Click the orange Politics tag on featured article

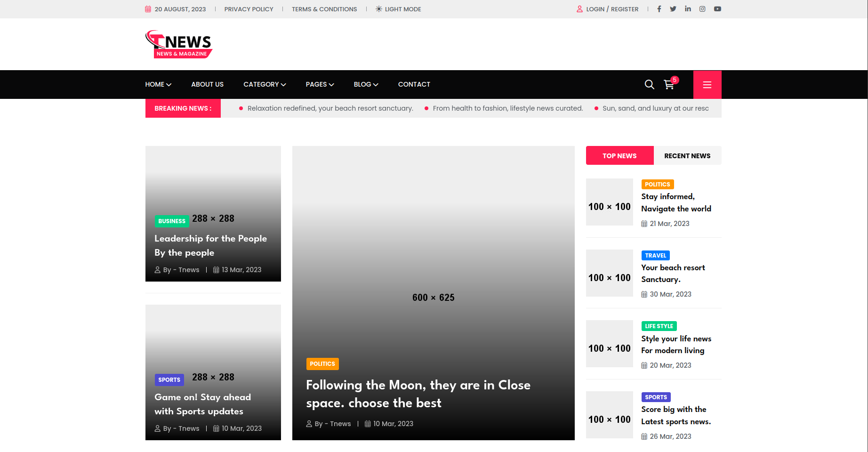(x=322, y=364)
